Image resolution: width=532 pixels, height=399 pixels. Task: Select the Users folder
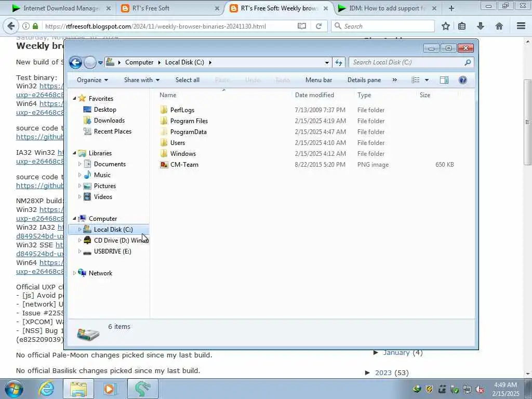tap(178, 142)
